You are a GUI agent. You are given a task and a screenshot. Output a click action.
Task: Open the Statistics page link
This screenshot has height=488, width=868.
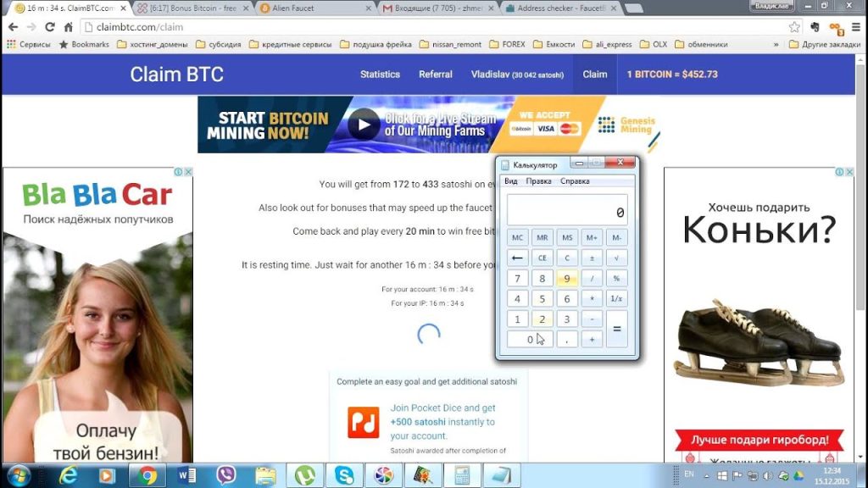380,75
